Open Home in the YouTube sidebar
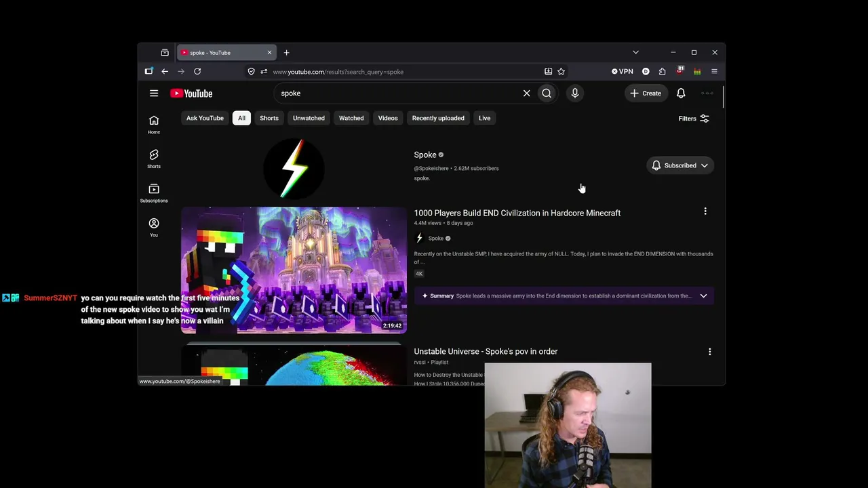Viewport: 868px width, 488px height. click(154, 124)
